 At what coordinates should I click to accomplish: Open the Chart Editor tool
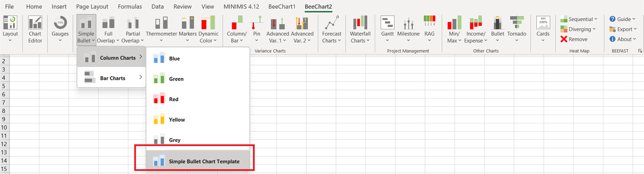(35, 29)
